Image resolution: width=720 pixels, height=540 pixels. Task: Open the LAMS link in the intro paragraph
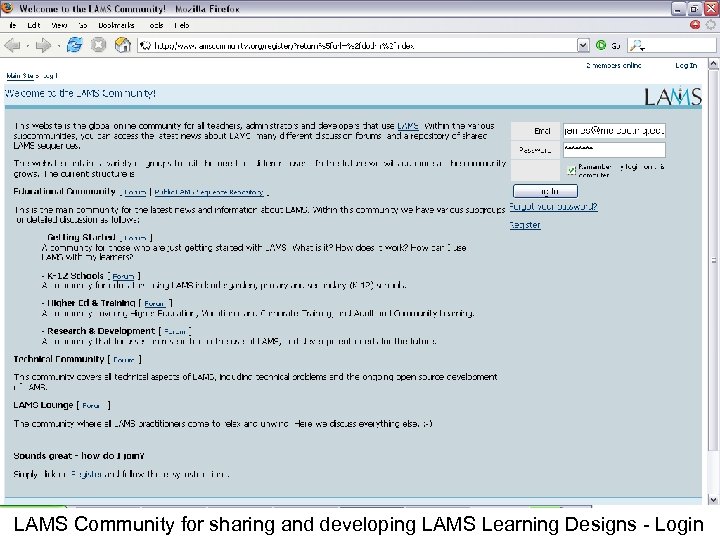pos(408,126)
